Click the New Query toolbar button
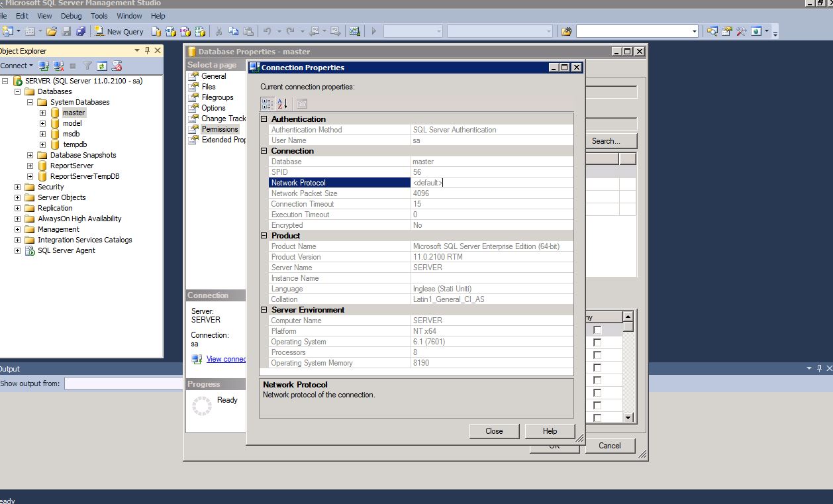The height and width of the screenshot is (504, 833). pyautogui.click(x=119, y=31)
